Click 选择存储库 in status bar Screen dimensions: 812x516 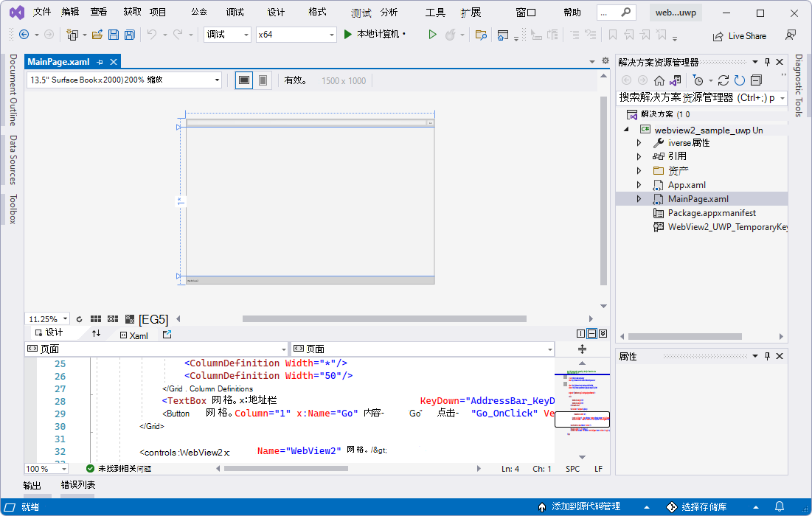point(696,506)
